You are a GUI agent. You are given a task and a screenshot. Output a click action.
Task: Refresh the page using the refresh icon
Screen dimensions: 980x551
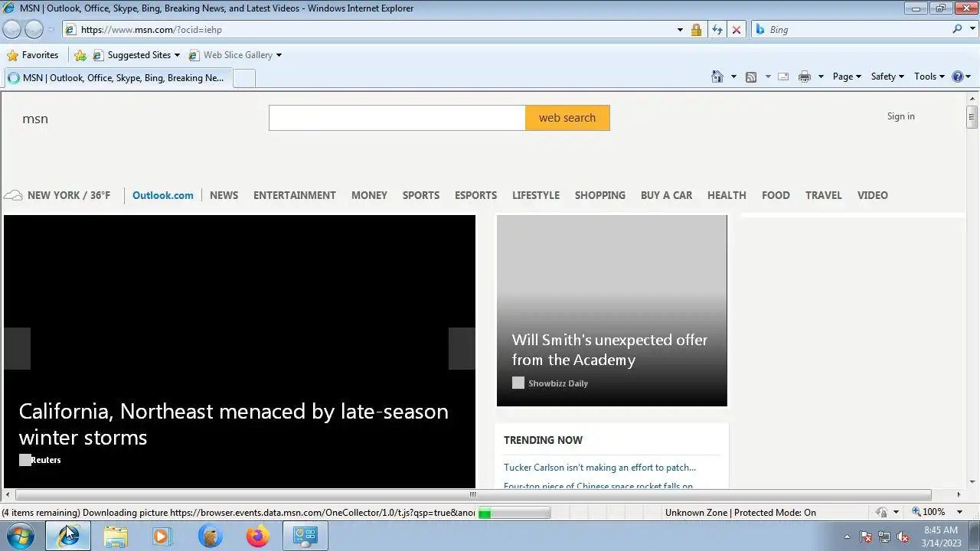pyautogui.click(x=717, y=30)
